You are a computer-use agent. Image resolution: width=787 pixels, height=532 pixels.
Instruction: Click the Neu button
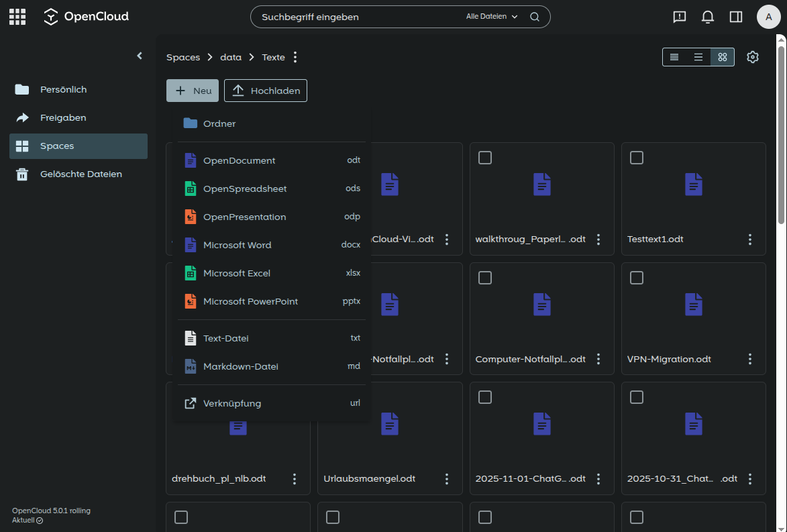point(193,91)
